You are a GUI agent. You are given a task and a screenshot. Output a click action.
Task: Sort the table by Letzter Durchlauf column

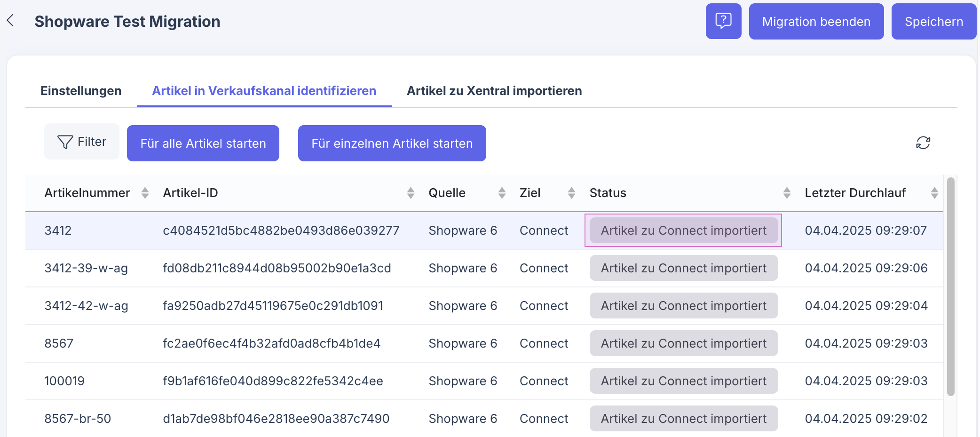point(935,192)
